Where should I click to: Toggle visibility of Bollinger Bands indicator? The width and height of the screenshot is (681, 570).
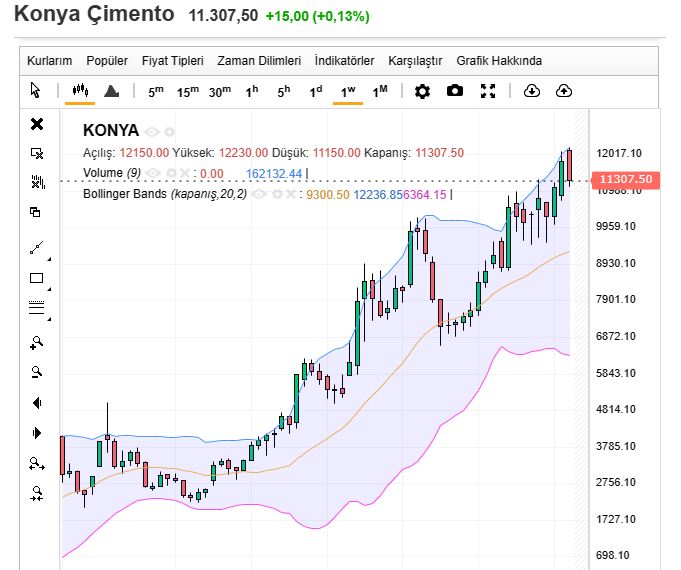coord(259,194)
